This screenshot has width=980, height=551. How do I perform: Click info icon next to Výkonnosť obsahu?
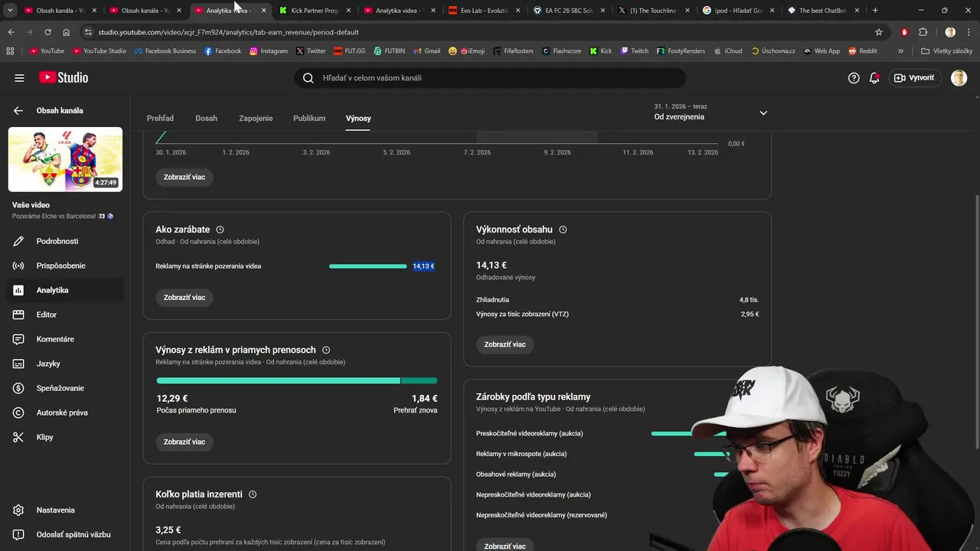click(563, 230)
